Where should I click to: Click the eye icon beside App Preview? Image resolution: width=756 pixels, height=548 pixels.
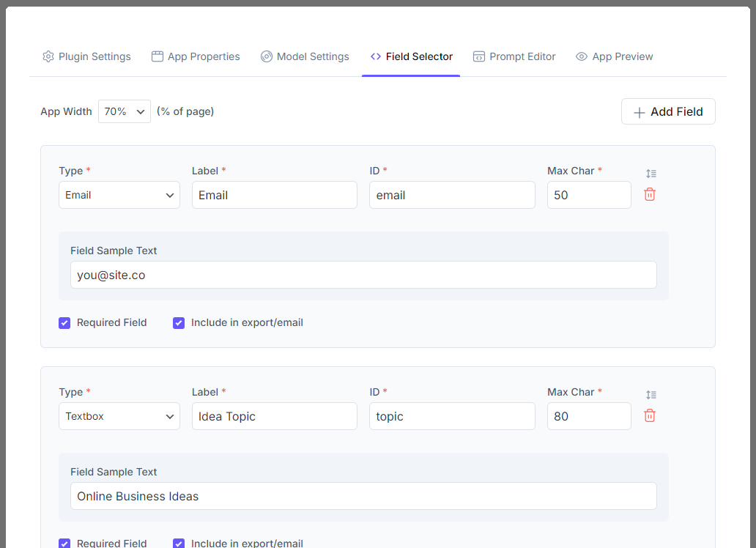pos(581,56)
